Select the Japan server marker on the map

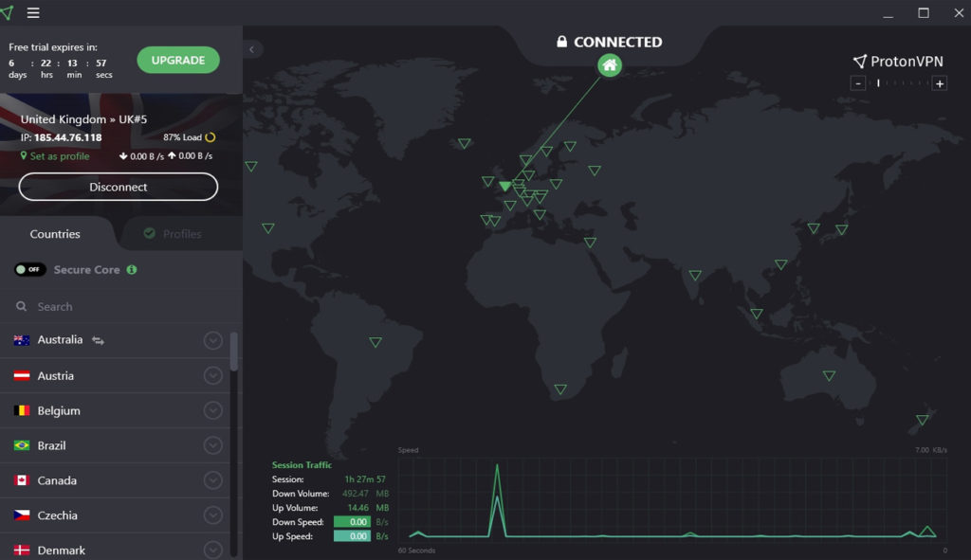pos(842,229)
